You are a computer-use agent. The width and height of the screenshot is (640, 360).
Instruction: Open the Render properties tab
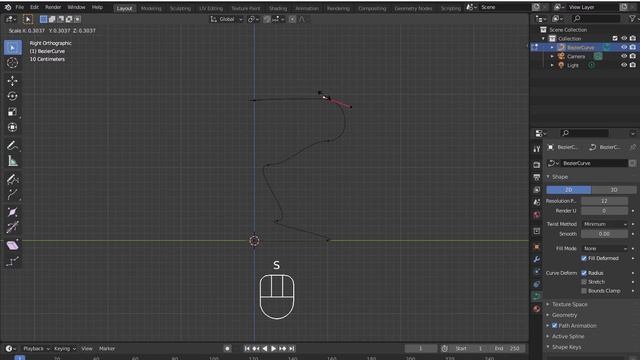536,164
